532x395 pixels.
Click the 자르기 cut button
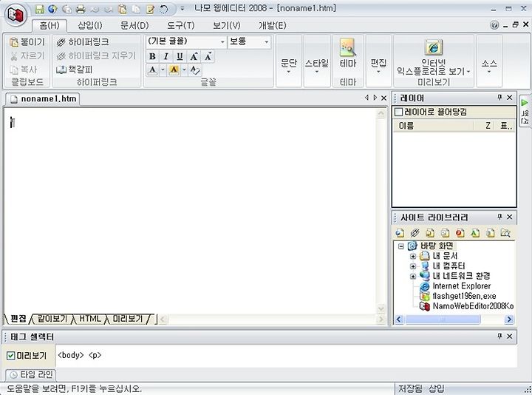27,55
